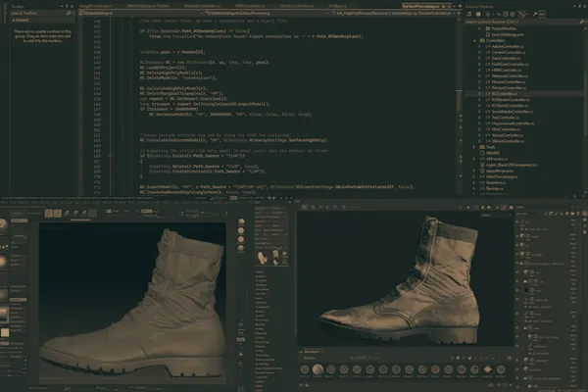Click inside the Search Toolbox field
Image resolution: width=588 pixels, height=392 pixels.
click(x=37, y=13)
